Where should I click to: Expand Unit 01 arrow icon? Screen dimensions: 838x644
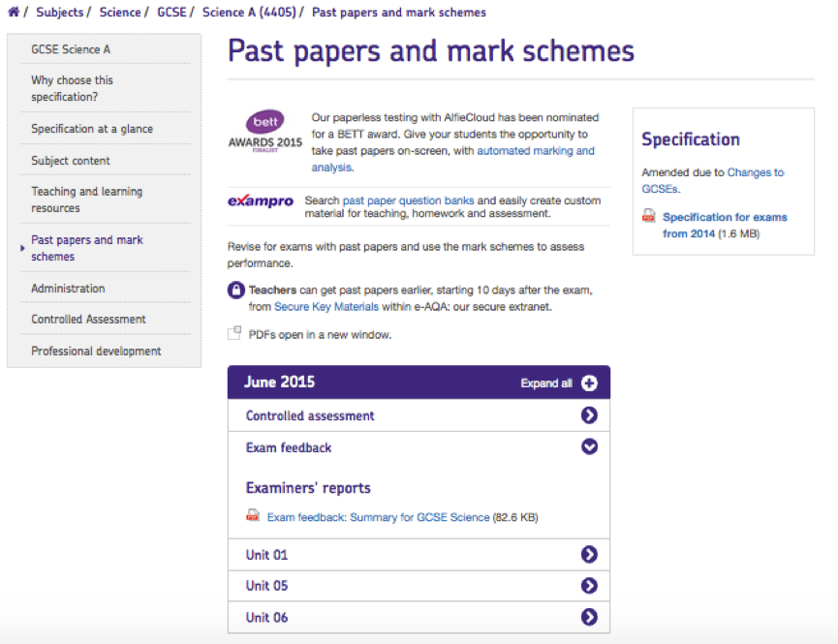[589, 554]
